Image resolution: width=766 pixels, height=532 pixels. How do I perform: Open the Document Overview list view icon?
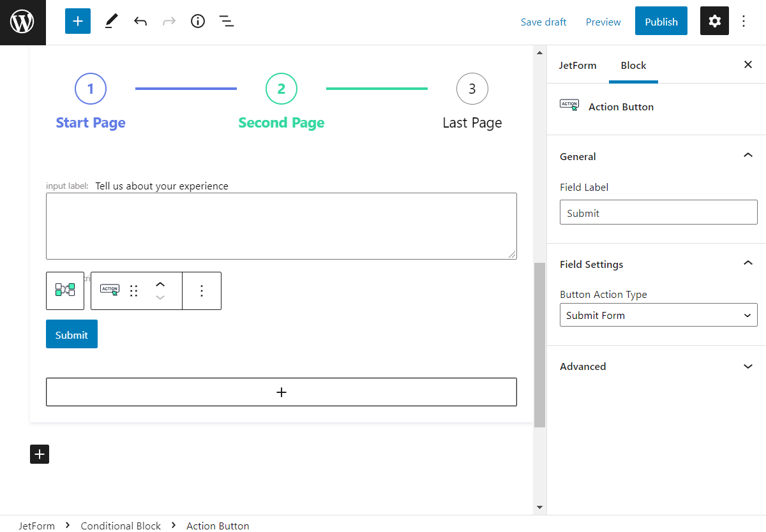tap(227, 21)
